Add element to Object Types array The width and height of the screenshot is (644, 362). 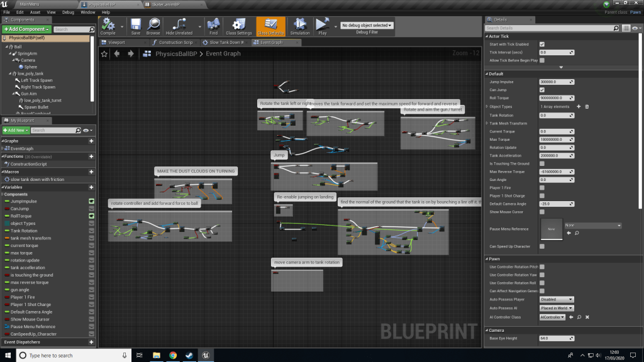tap(579, 107)
